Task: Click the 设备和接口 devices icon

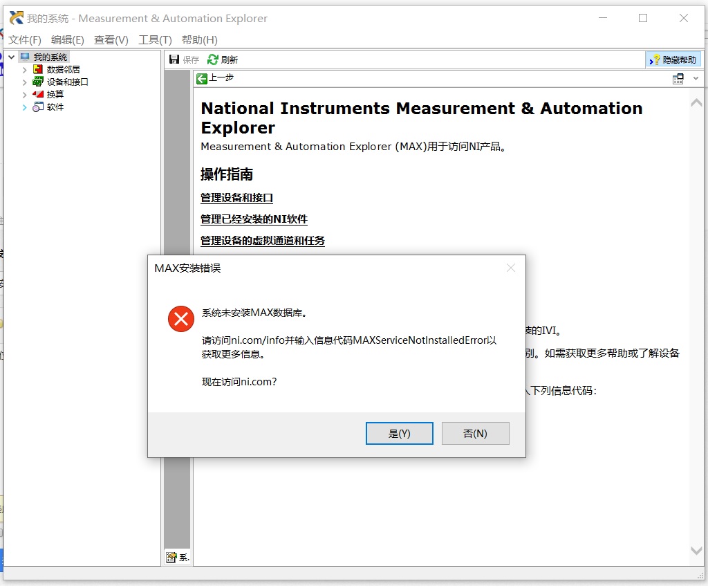Action: (x=38, y=82)
